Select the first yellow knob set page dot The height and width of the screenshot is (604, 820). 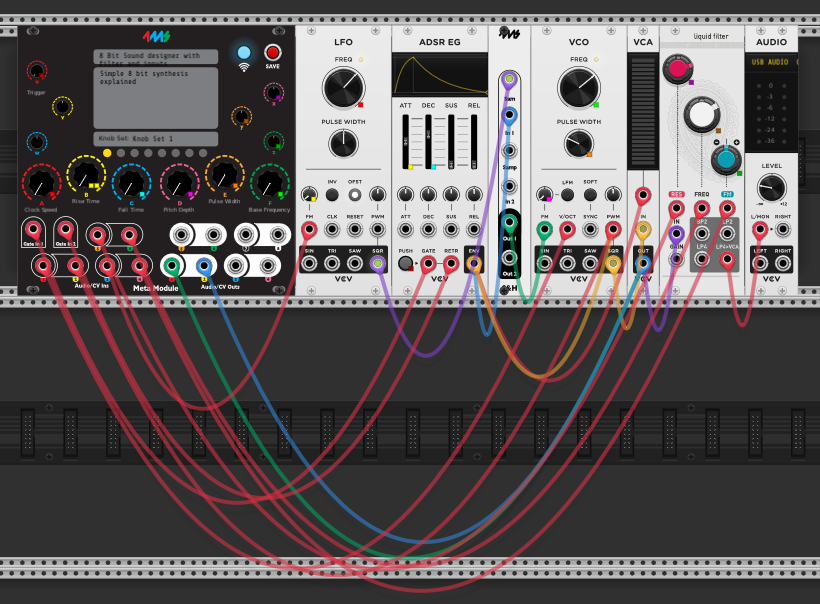click(107, 153)
